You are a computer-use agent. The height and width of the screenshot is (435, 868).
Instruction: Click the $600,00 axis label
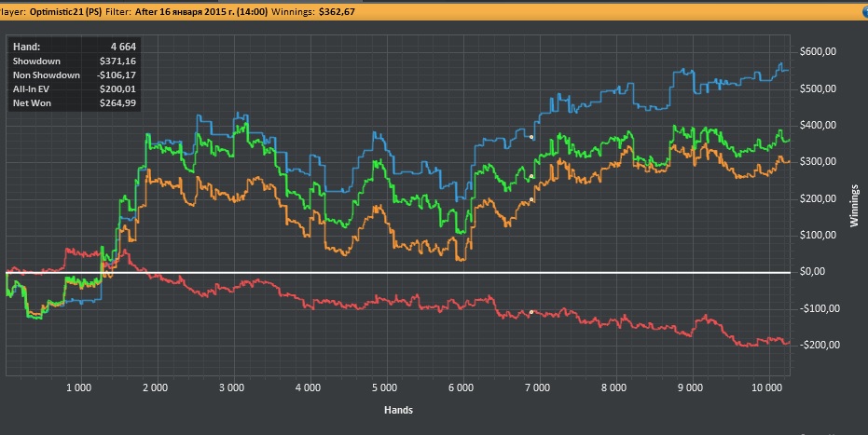818,52
